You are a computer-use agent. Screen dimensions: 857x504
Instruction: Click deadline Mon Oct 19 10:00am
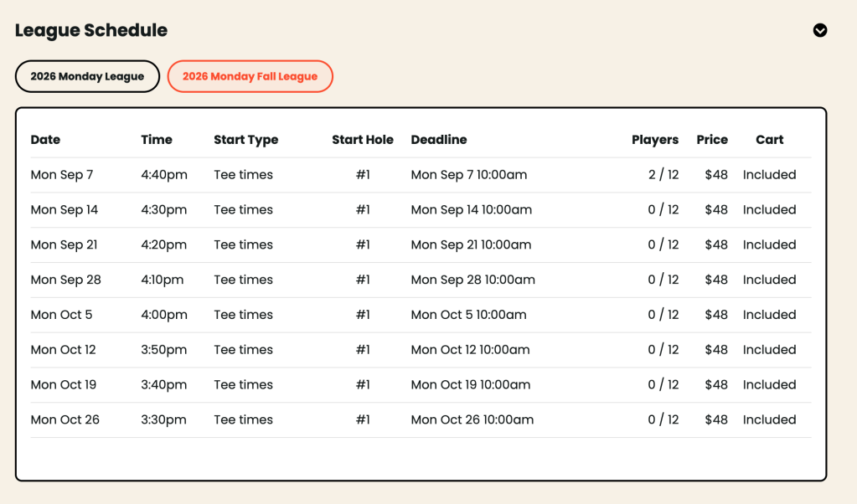(471, 384)
